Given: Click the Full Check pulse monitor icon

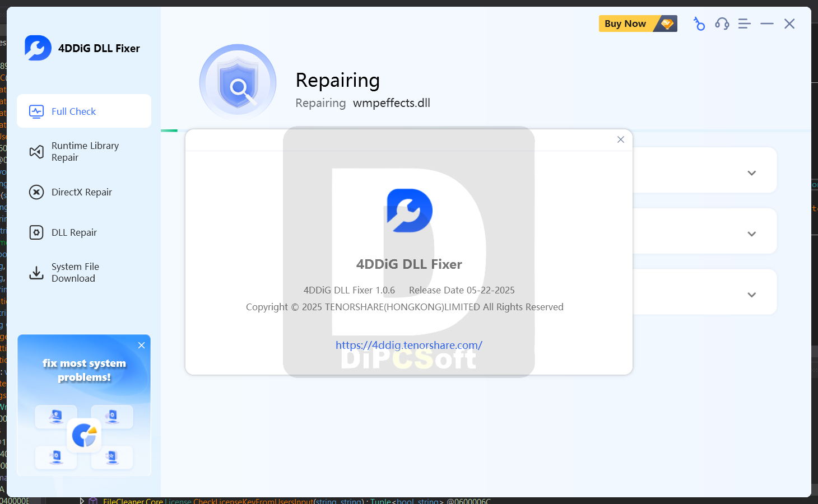Looking at the screenshot, I should [x=36, y=111].
